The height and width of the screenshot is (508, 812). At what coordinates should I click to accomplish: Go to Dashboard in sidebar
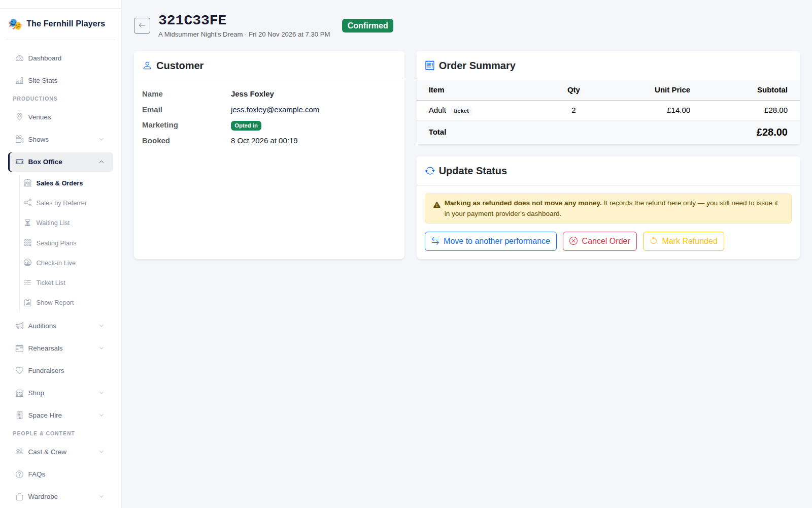coord(61,58)
